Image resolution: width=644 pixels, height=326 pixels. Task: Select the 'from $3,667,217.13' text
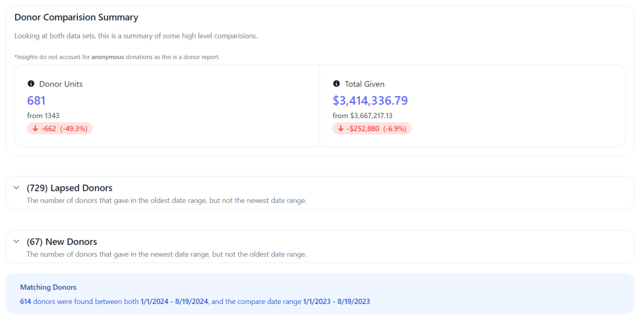click(363, 116)
